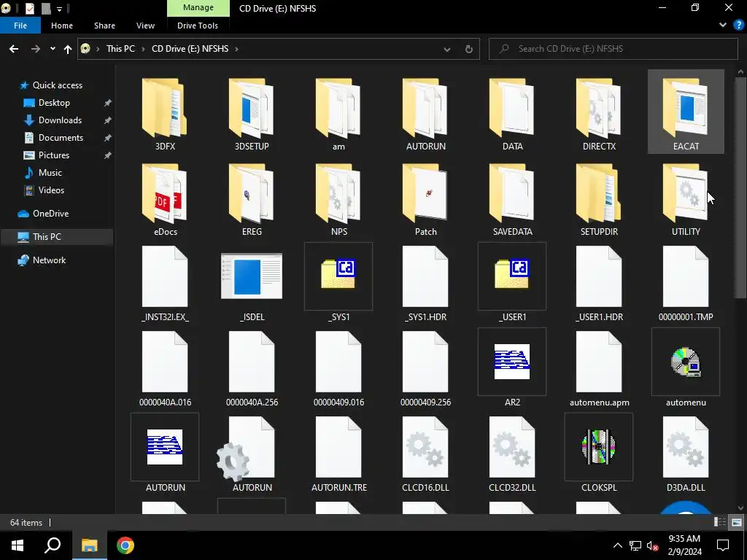Select the _ISDEL application file
The image size is (747, 560).
[x=252, y=284]
